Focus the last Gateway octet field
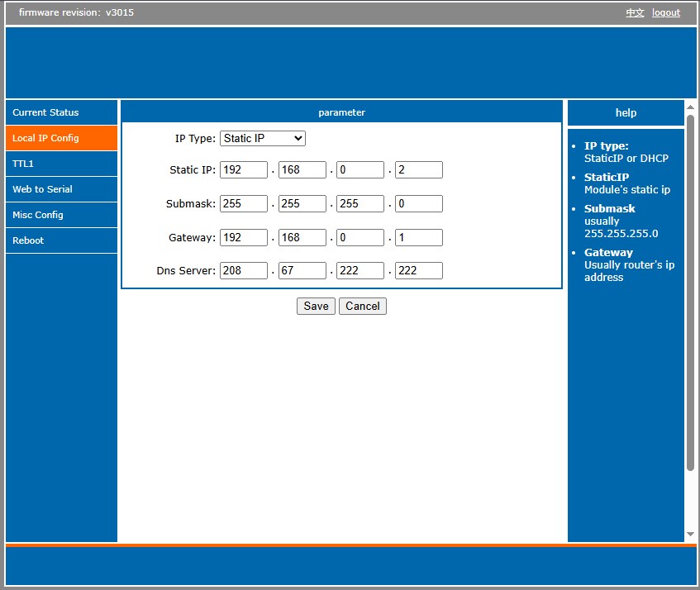The height and width of the screenshot is (590, 700). point(419,238)
